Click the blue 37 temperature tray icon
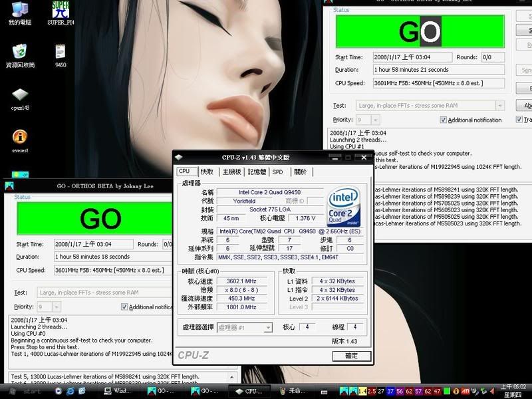This screenshot has width=532, height=399. click(390, 391)
